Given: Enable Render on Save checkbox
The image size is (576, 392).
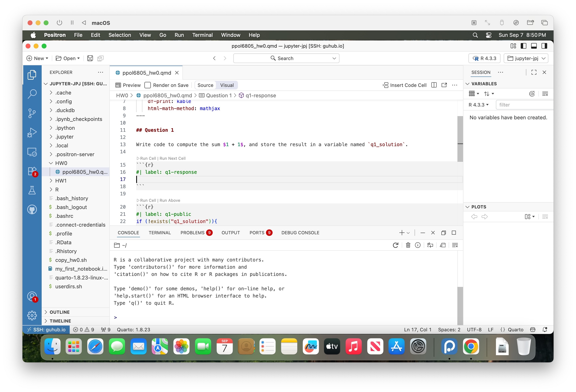Looking at the screenshot, I should pos(147,85).
